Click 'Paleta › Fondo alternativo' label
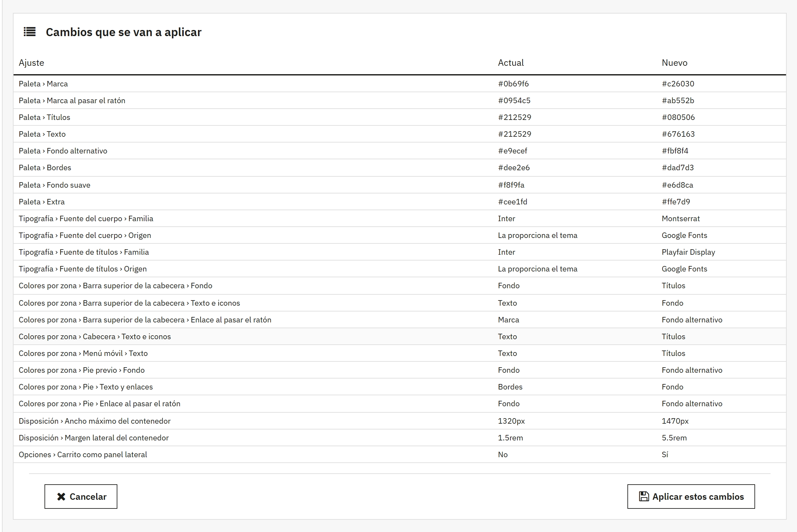The height and width of the screenshot is (532, 797). click(x=63, y=151)
